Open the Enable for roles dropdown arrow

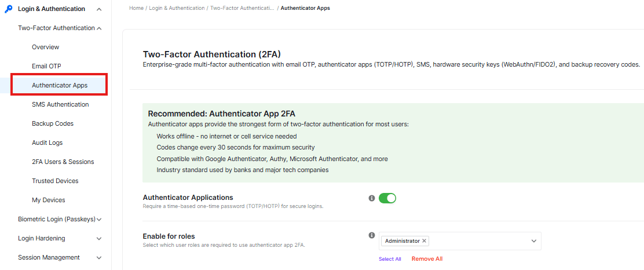click(x=533, y=241)
